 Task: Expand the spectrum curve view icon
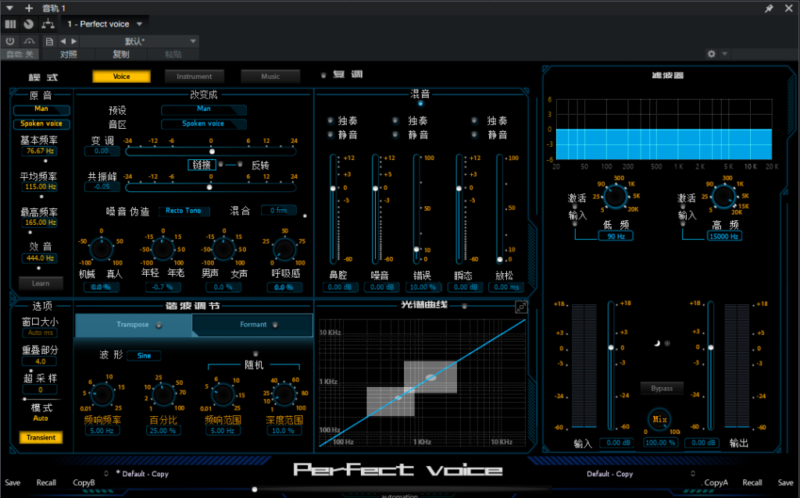521,306
